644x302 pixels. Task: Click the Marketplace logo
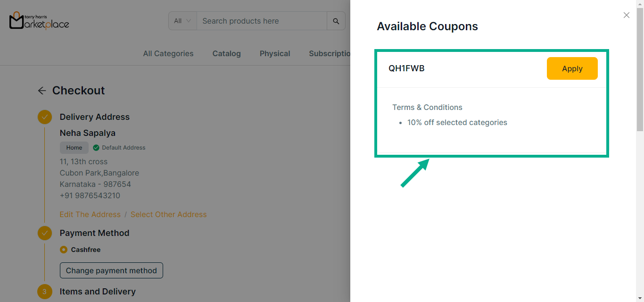39,21
